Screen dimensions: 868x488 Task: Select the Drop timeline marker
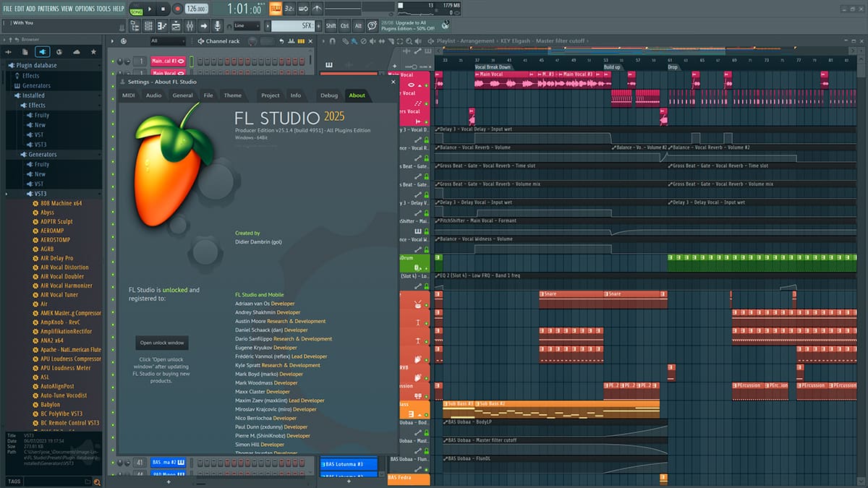[673, 67]
